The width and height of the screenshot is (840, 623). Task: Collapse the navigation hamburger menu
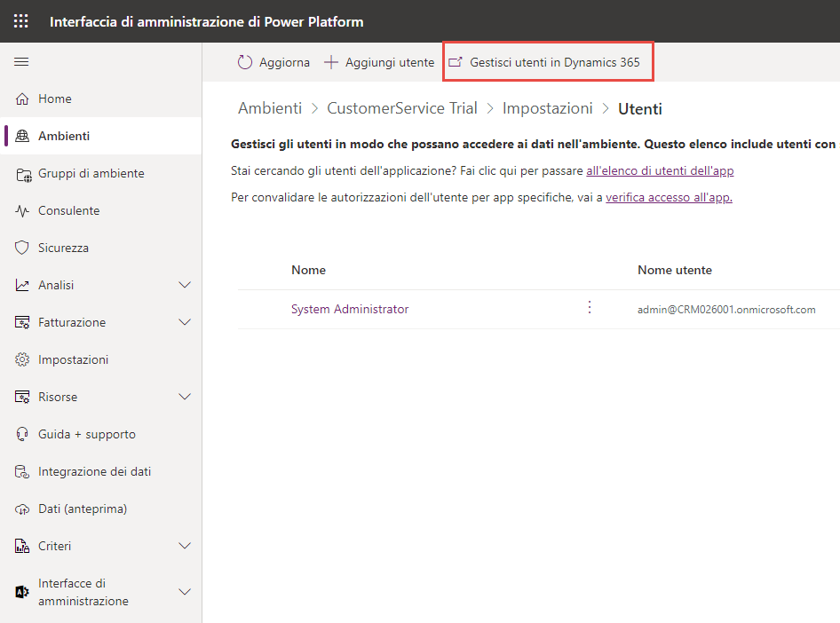[x=21, y=62]
